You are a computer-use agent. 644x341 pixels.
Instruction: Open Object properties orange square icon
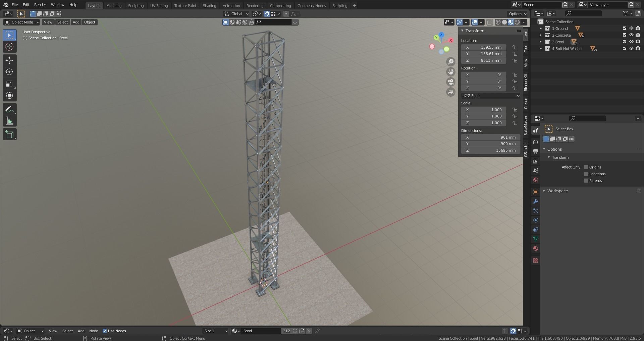click(x=536, y=192)
